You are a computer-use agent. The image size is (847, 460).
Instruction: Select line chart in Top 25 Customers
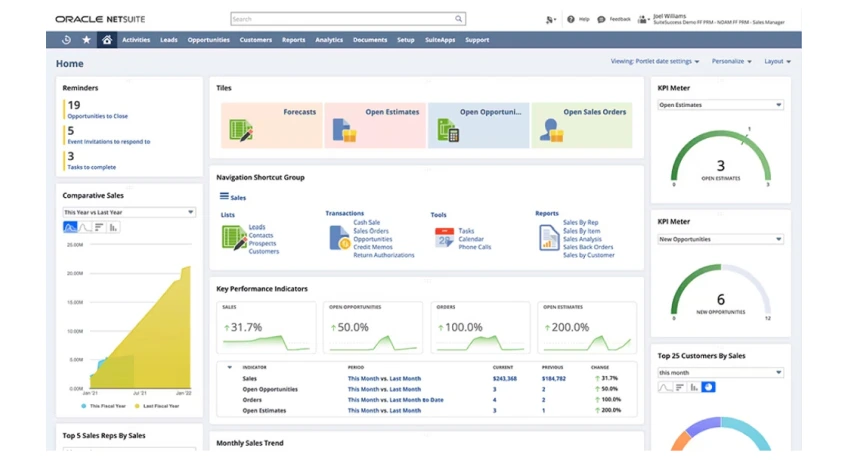tap(665, 387)
